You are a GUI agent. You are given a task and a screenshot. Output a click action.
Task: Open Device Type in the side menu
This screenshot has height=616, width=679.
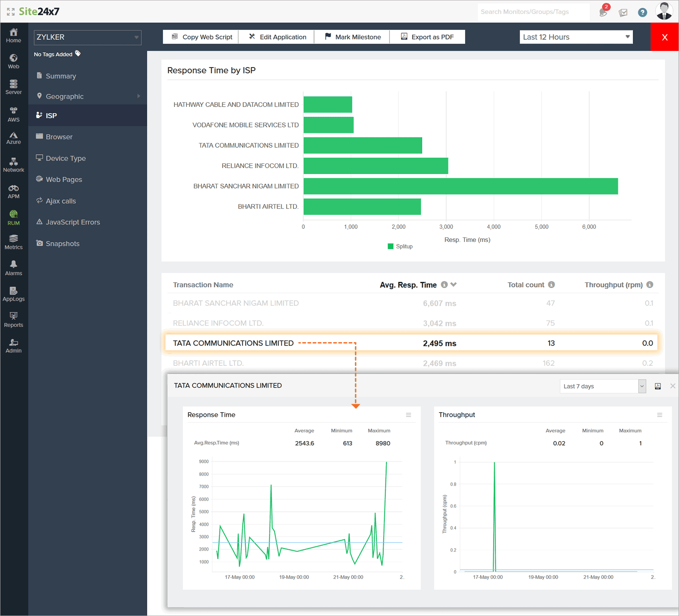[x=65, y=158]
